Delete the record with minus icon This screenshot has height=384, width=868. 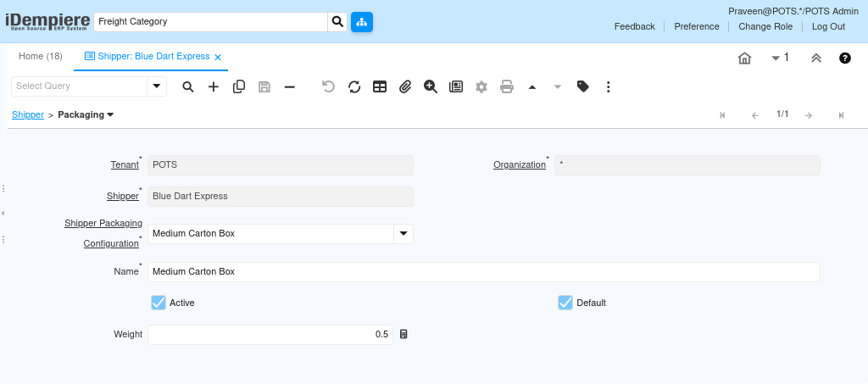click(x=290, y=86)
